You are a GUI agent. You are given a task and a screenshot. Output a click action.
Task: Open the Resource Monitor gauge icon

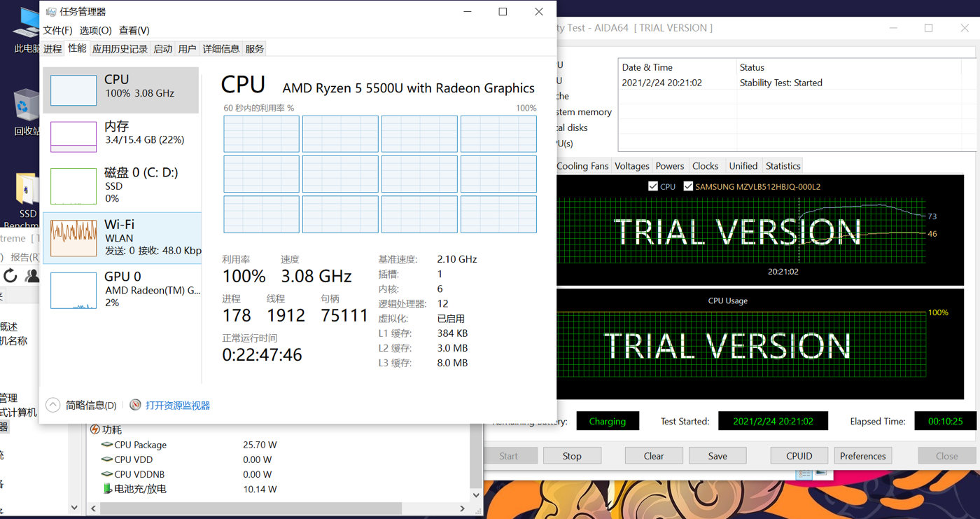[x=135, y=405]
